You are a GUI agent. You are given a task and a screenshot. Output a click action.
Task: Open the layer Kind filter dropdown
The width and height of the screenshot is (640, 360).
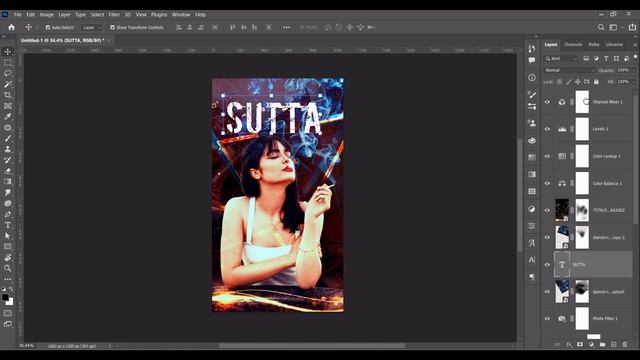tap(562, 59)
